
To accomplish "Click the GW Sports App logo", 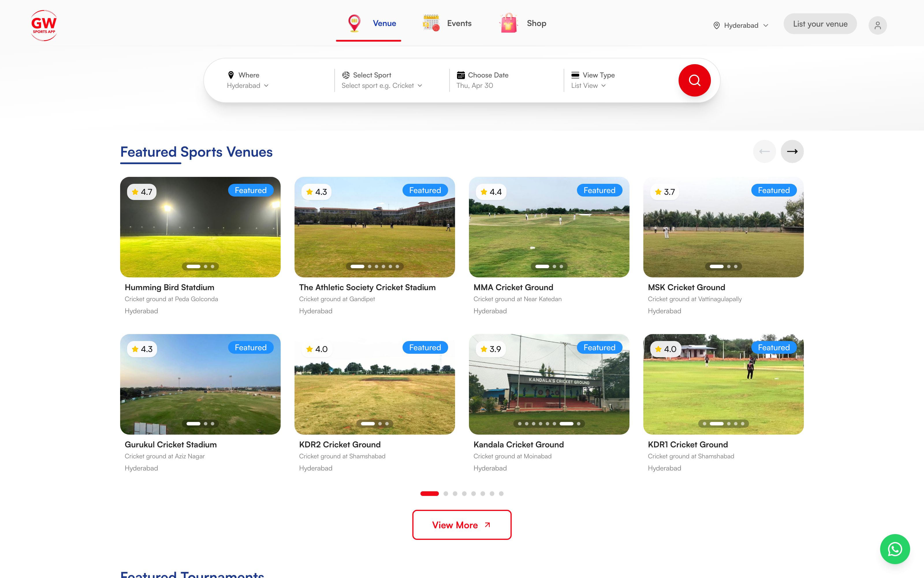I will pyautogui.click(x=44, y=25).
